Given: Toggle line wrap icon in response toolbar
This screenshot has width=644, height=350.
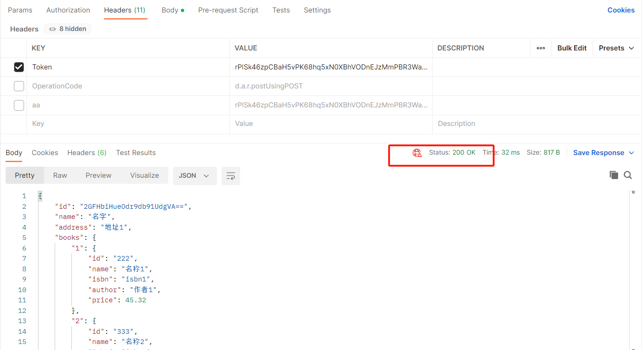Looking at the screenshot, I should click(x=230, y=176).
